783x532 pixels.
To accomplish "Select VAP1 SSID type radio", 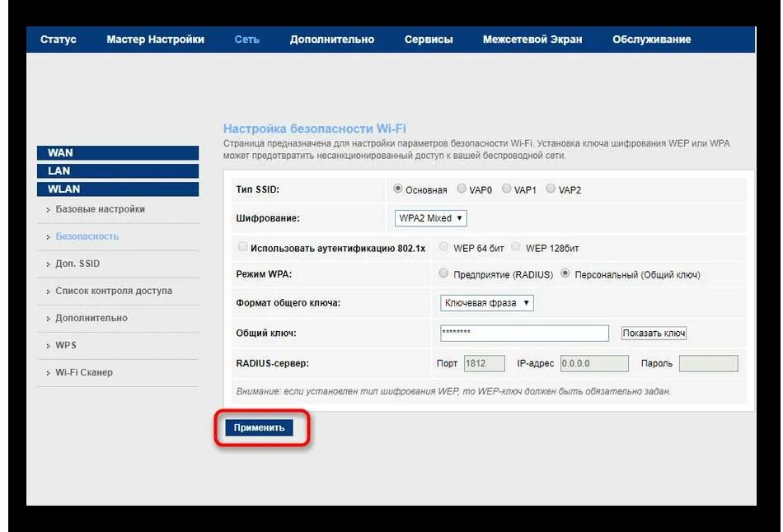I will pos(506,189).
